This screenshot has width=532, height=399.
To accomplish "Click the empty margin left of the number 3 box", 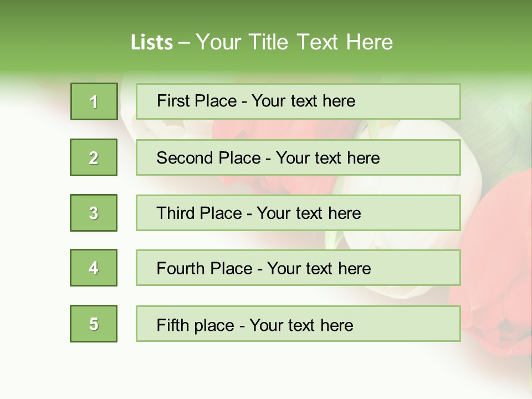I will pyautogui.click(x=33, y=213).
